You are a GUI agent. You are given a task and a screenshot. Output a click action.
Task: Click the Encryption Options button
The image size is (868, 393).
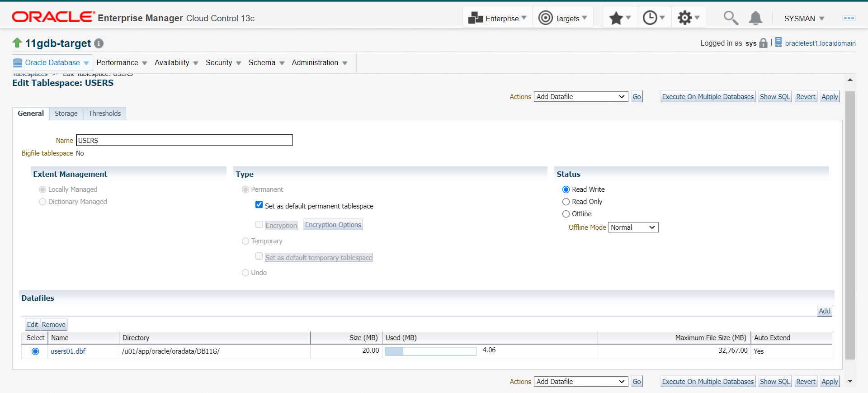[333, 225]
